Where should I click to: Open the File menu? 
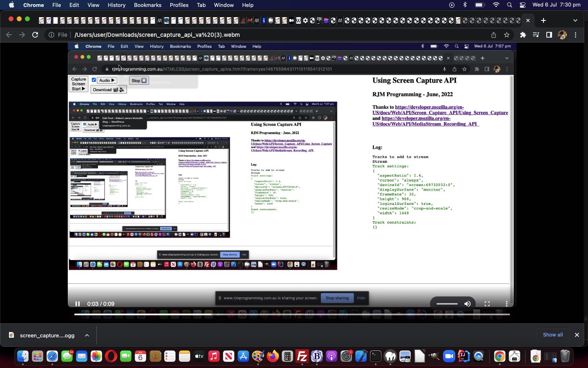coord(57,5)
